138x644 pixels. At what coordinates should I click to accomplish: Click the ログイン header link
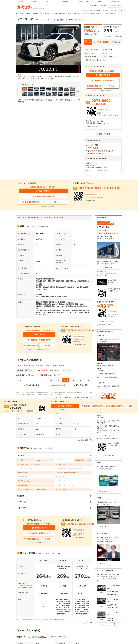(x=94, y=5)
